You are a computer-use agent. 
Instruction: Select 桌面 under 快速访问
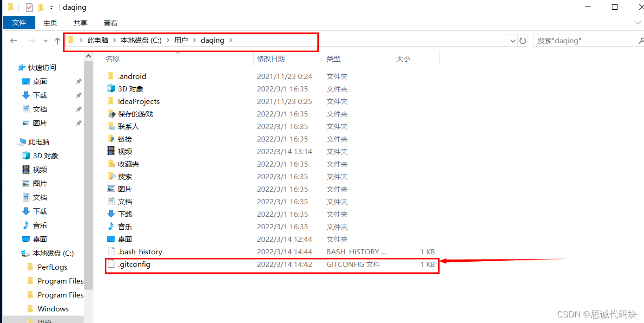[x=40, y=82]
